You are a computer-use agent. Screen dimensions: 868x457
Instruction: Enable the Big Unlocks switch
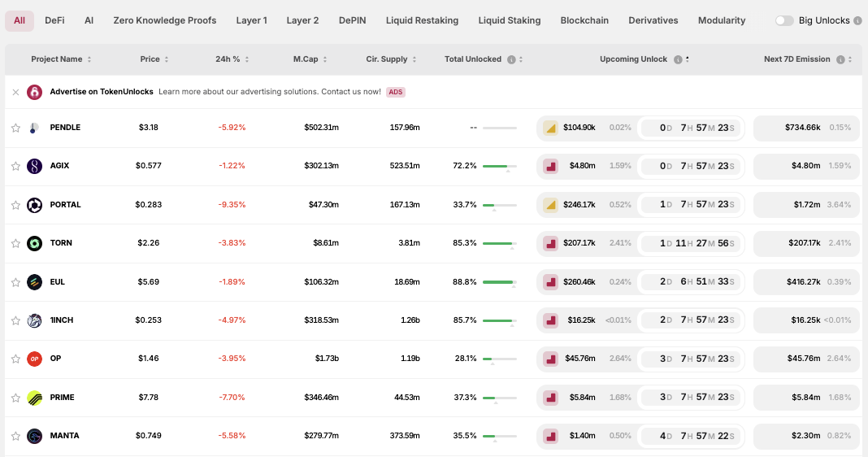click(783, 20)
